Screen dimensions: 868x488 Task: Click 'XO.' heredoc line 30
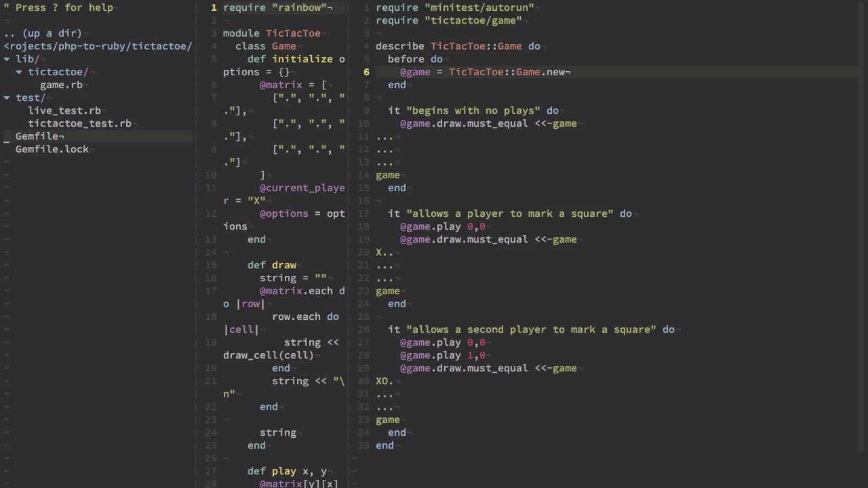coord(384,381)
